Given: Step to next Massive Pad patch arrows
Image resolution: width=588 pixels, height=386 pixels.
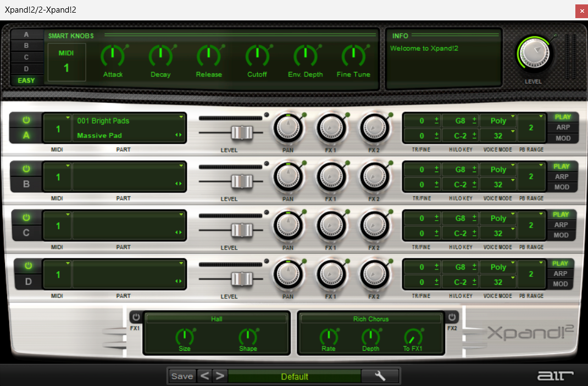Looking at the screenshot, I should 179,135.
